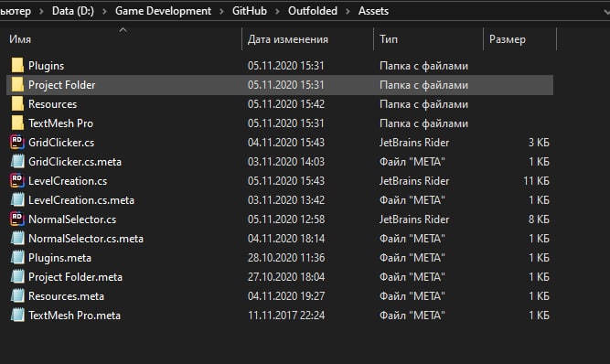This screenshot has height=364, width=610.
Task: Expand the chevron after Data (D:)
Action: tap(104, 11)
